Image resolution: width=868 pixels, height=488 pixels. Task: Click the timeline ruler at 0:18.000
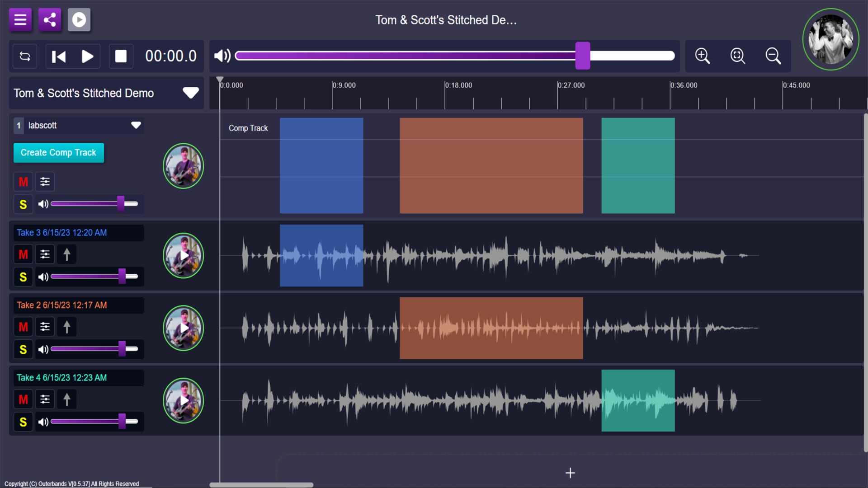coord(458,85)
